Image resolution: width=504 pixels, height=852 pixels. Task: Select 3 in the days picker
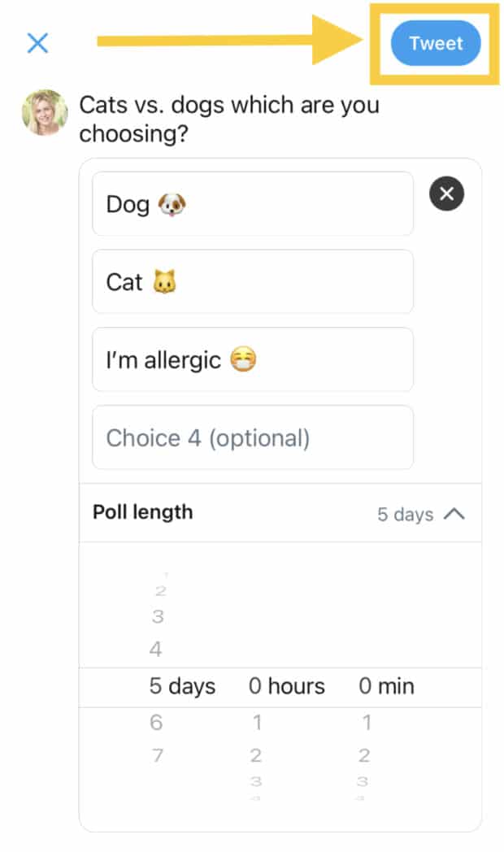157,617
